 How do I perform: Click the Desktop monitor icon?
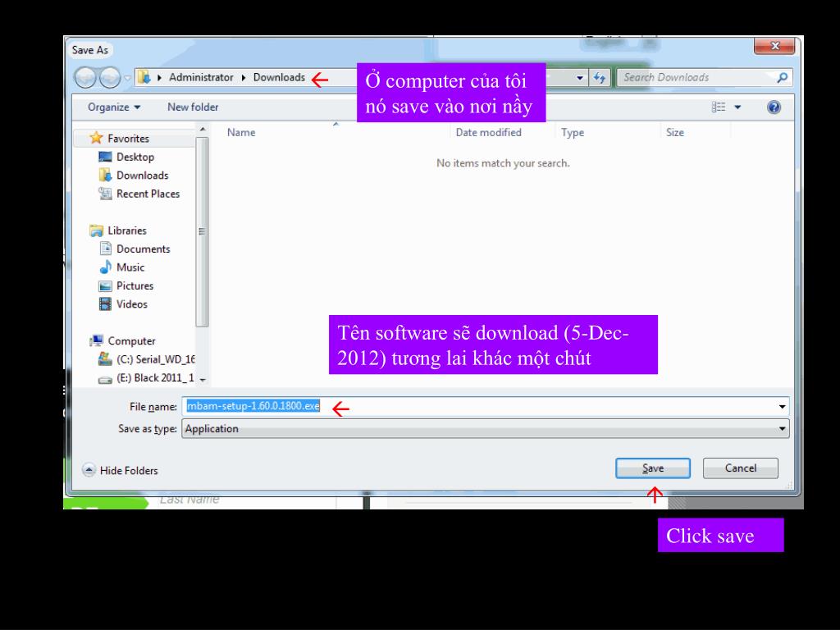click(x=106, y=157)
